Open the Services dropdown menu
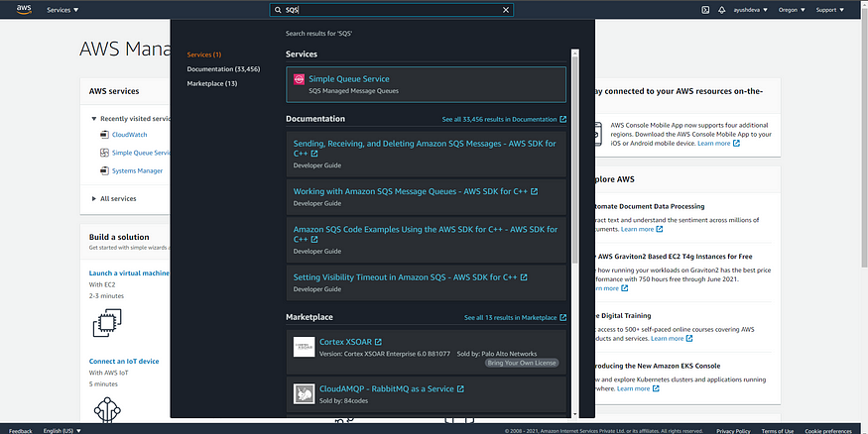 click(62, 10)
